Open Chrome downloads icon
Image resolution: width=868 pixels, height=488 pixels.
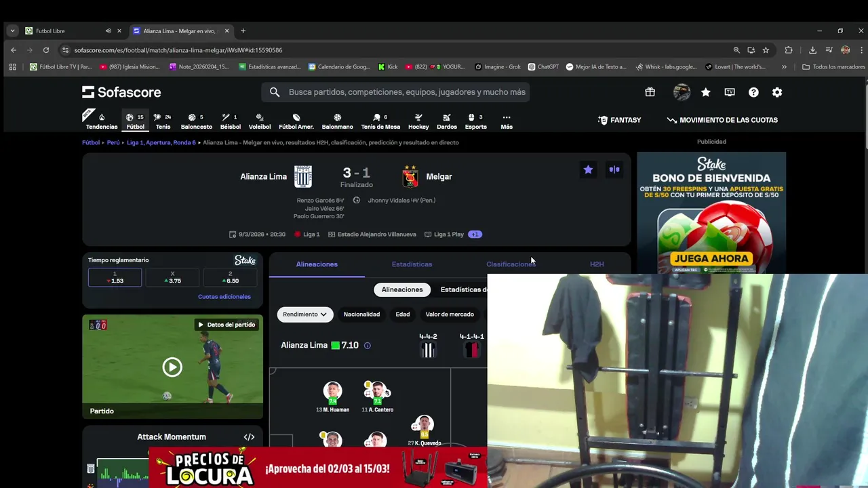tap(812, 50)
